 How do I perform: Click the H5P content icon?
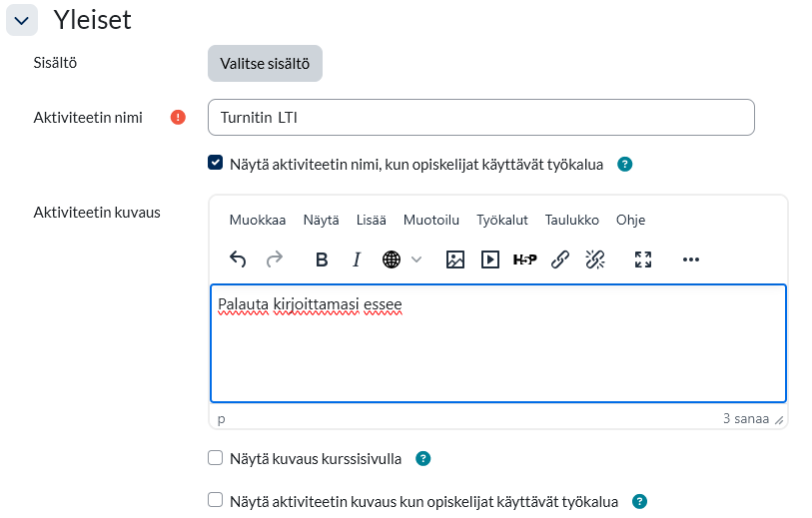524,259
